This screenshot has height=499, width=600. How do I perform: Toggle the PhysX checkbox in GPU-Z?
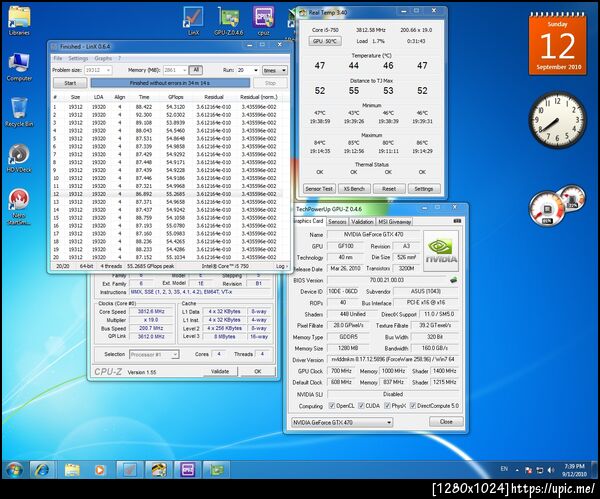click(x=387, y=406)
